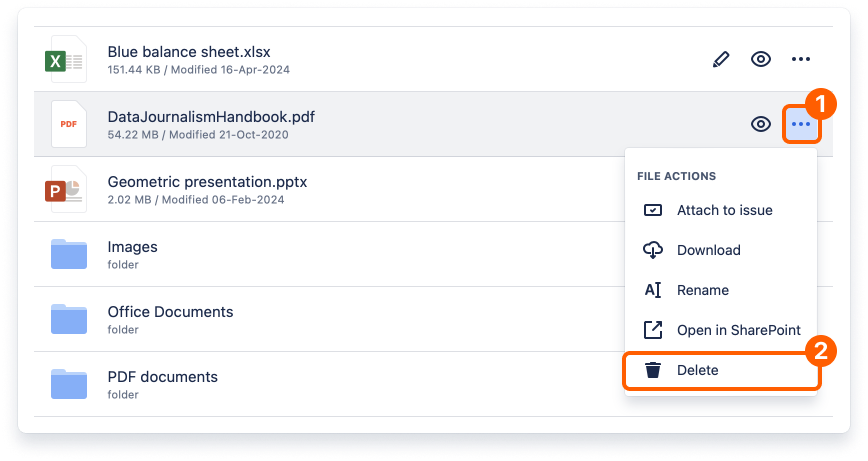This screenshot has width=868, height=461.
Task: Click the Images folder icon
Action: pyautogui.click(x=69, y=255)
